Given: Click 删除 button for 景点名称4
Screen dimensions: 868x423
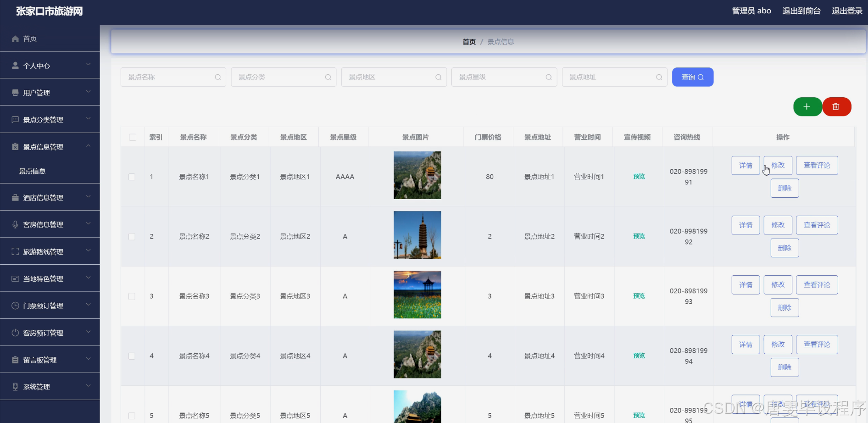Looking at the screenshot, I should pyautogui.click(x=785, y=367).
